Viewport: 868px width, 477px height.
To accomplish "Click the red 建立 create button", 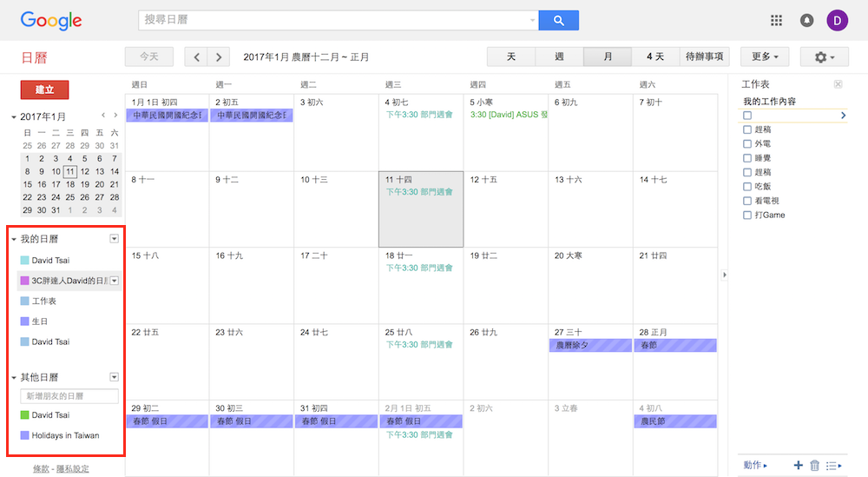I will tap(44, 89).
